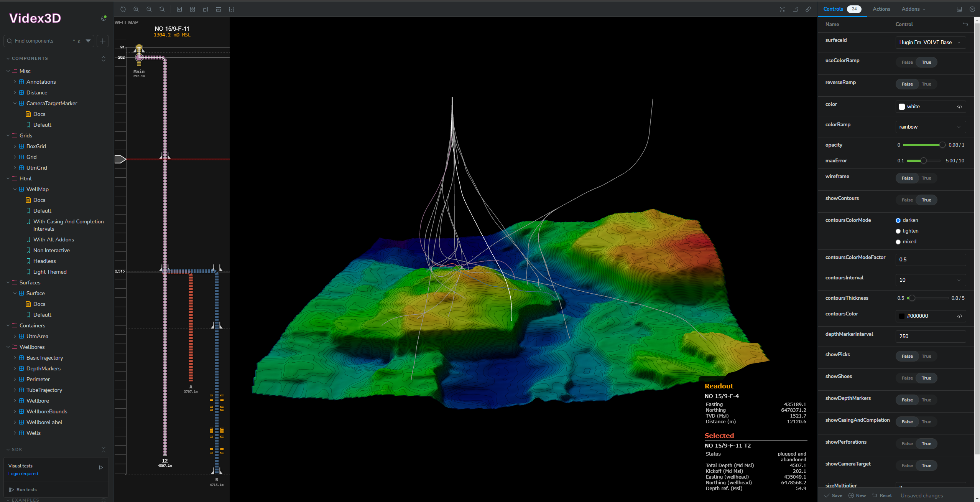Toggle the grid toolbar icon
This screenshot has height=502, width=980.
pyautogui.click(x=192, y=9)
